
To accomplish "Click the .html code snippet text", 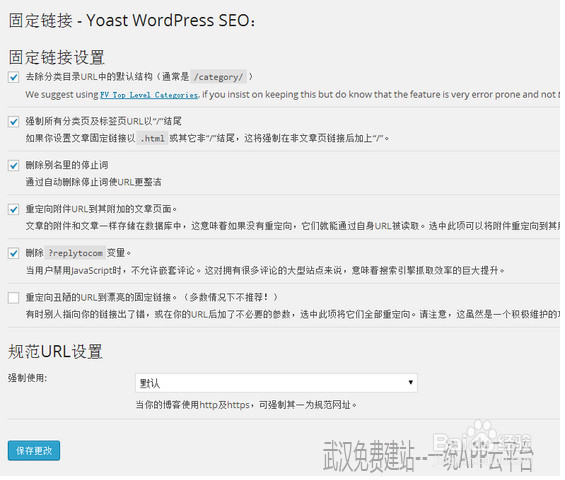I will point(152,138).
